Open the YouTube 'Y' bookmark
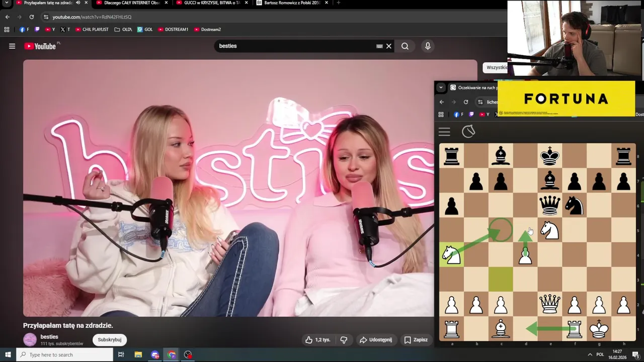The image size is (644, 362). pos(50,30)
